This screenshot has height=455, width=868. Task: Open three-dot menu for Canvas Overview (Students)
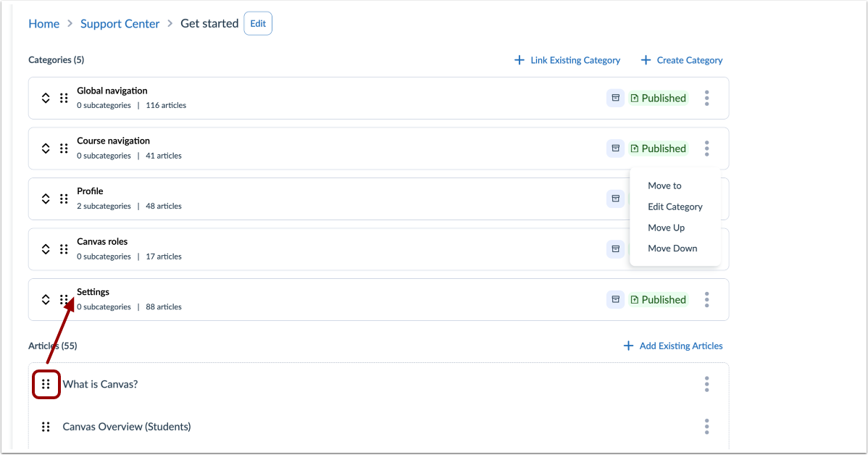click(706, 426)
